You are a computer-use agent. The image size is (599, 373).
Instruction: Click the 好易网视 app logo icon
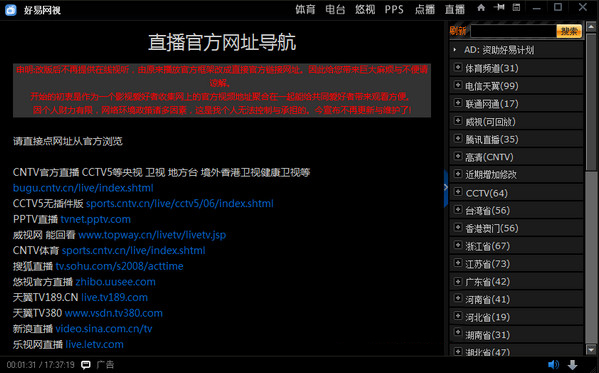[x=11, y=10]
